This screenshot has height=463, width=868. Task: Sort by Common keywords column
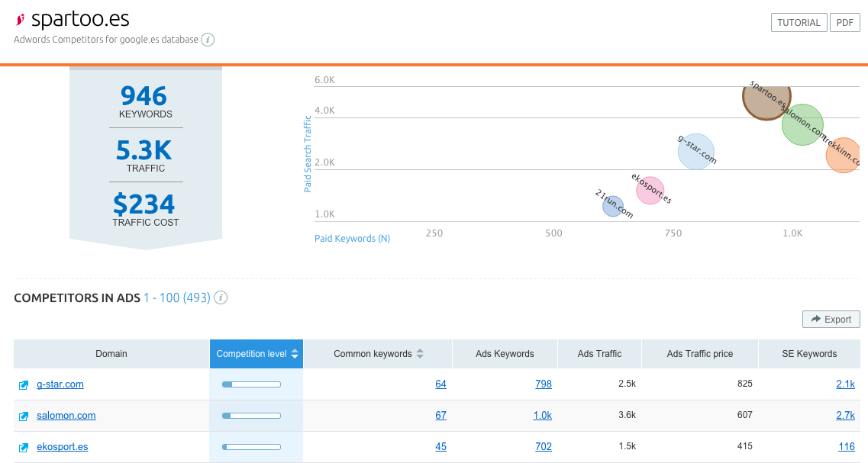click(379, 354)
